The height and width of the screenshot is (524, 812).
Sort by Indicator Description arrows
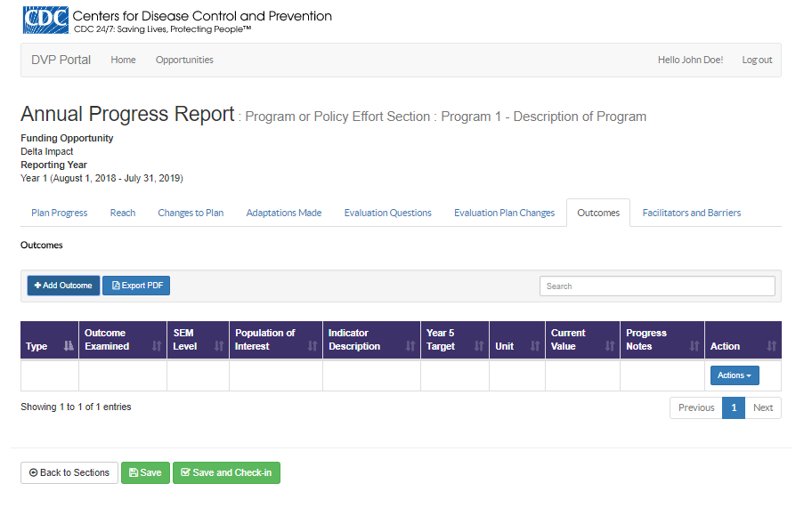tap(410, 346)
